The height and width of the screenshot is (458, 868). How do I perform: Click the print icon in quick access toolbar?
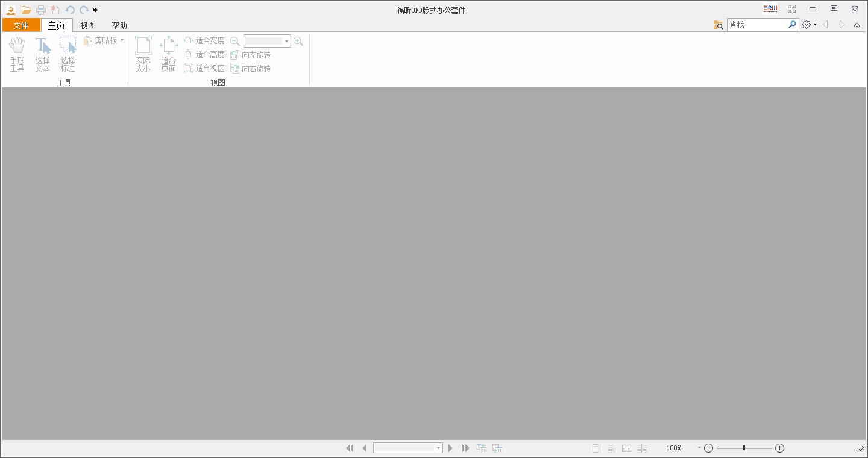(x=40, y=10)
